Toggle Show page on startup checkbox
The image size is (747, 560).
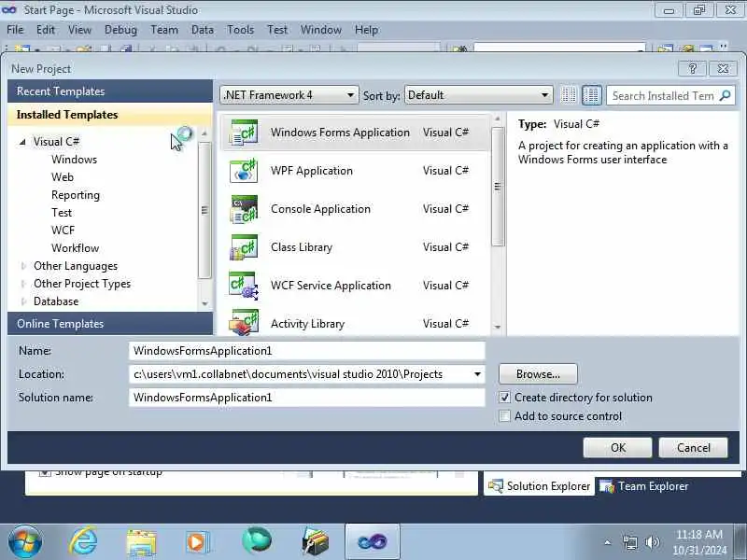coord(45,472)
